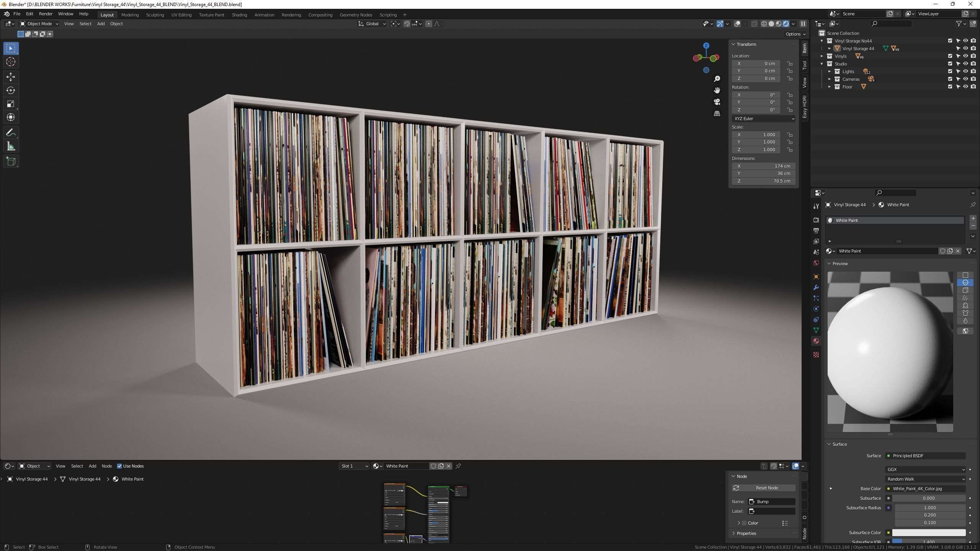Image resolution: width=980 pixels, height=551 pixels.
Task: Open the Render properties tab
Action: tap(816, 220)
